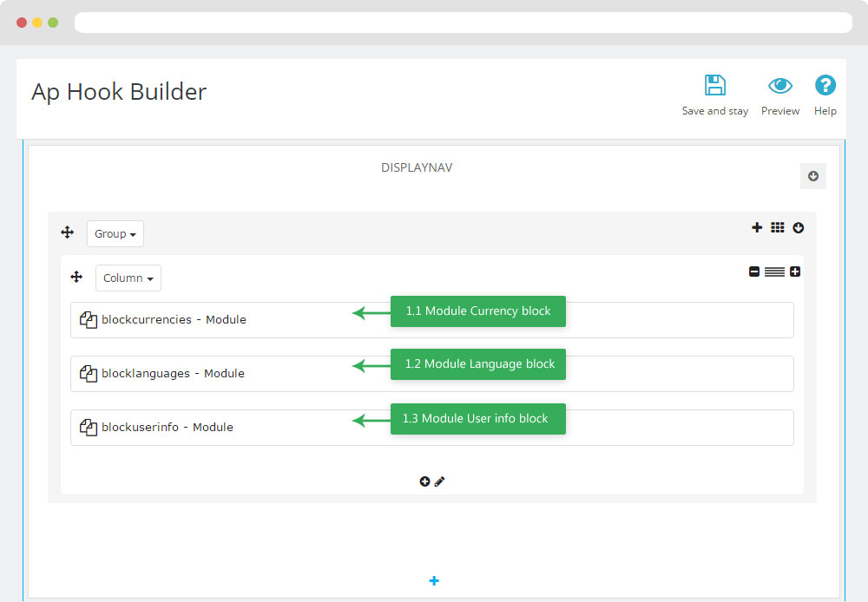
Task: Maximize the window with the green button
Action: pyautogui.click(x=53, y=23)
